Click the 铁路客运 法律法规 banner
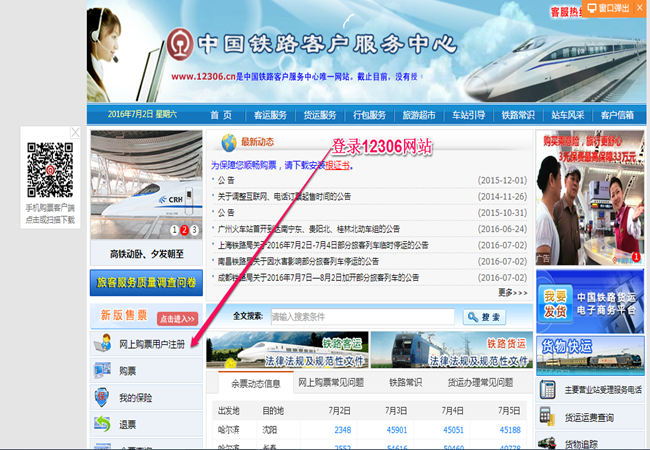Screen dimensions: 650x450 [x=287, y=350]
